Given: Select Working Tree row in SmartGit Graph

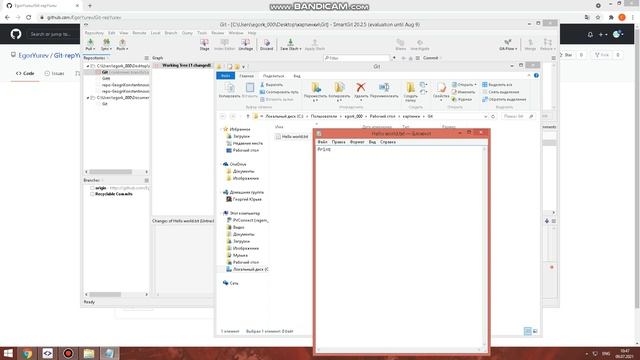Looking at the screenshot, I should [x=182, y=65].
